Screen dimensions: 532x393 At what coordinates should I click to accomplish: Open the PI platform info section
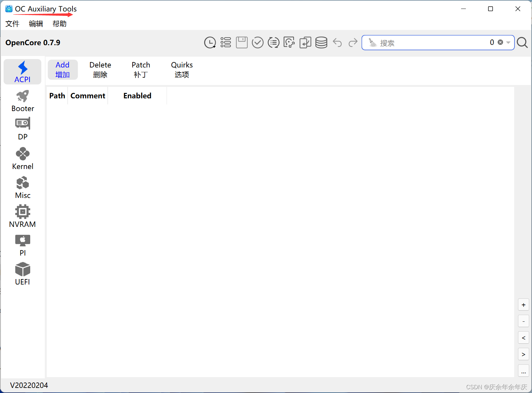(23, 245)
